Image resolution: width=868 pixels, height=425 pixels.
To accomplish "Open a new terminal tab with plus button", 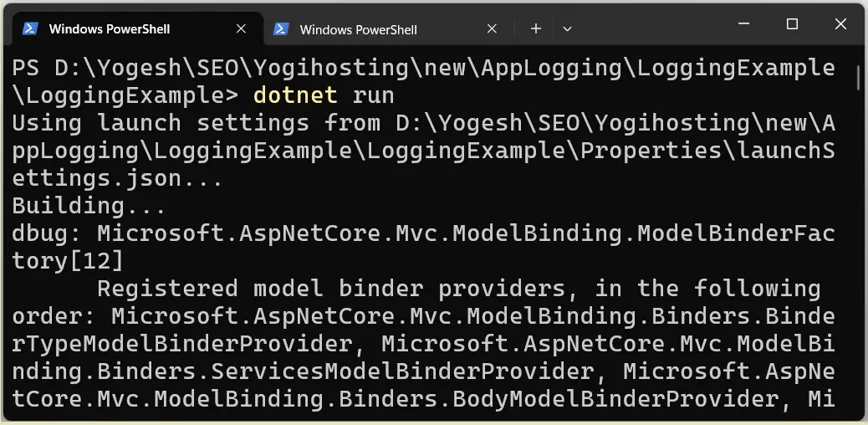I will [x=535, y=28].
